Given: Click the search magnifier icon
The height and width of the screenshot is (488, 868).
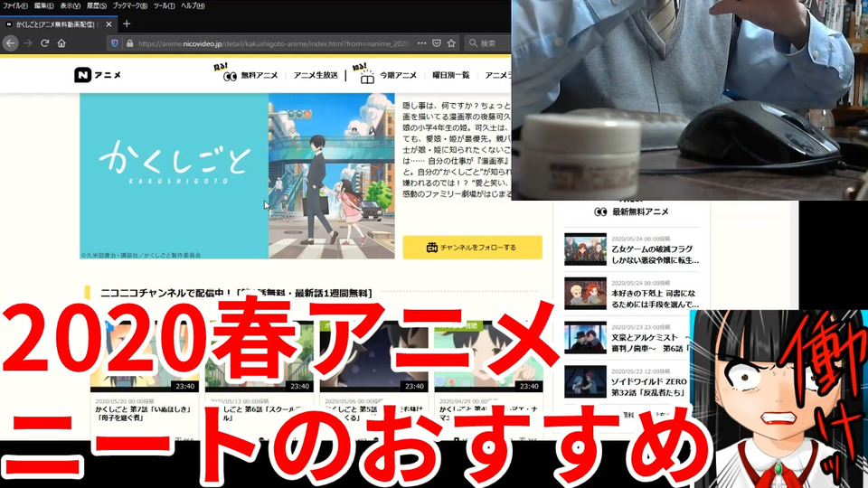Looking at the screenshot, I should point(473,43).
